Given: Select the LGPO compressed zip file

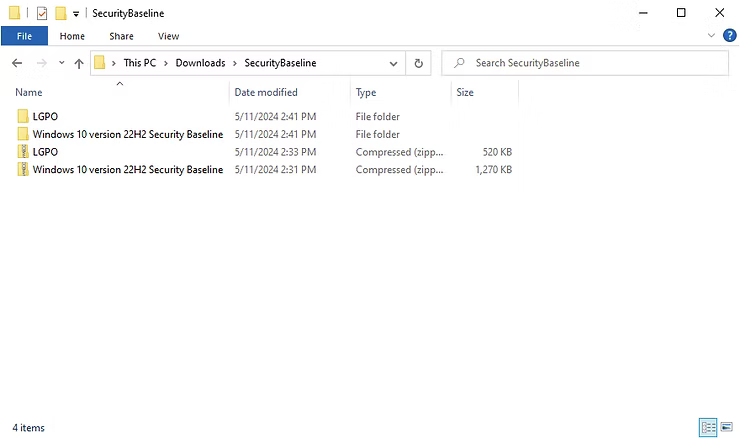Looking at the screenshot, I should click(x=45, y=152).
